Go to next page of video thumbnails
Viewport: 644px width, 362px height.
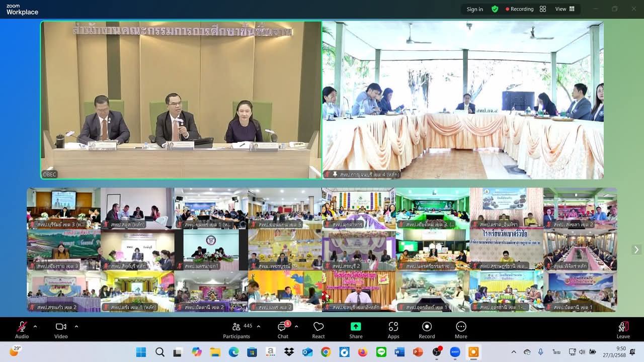pyautogui.click(x=636, y=250)
